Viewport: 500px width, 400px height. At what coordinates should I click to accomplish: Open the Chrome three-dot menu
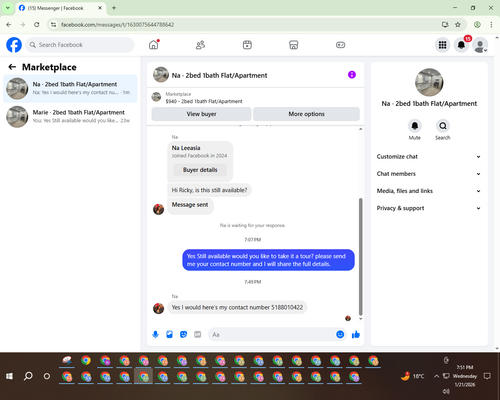click(491, 25)
